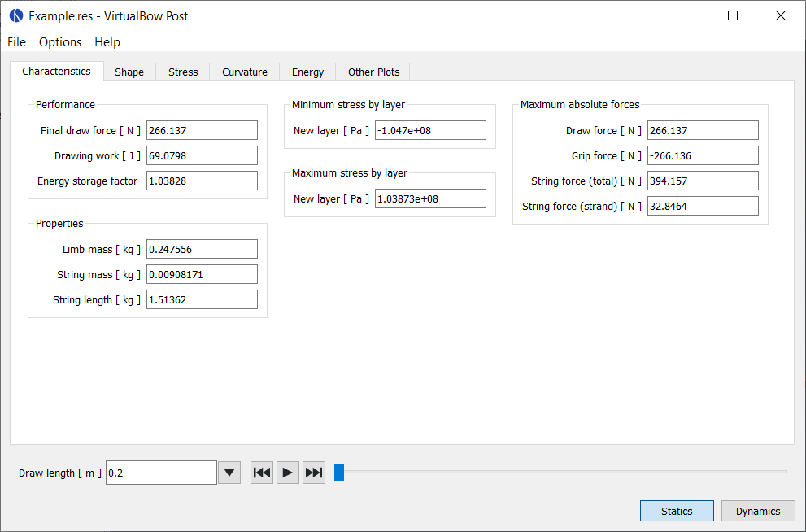Switch to the Curvature tab

coord(245,72)
